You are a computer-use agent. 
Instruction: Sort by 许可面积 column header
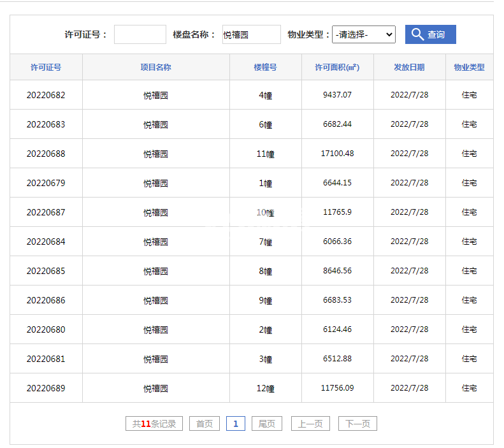coord(337,67)
